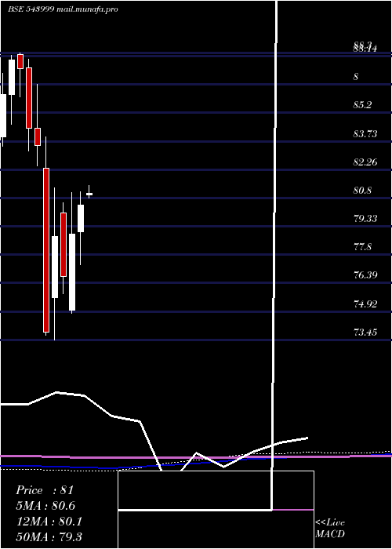Click the 'Price : 81' readout
This screenshot has height=549, width=392.
[x=45, y=490]
